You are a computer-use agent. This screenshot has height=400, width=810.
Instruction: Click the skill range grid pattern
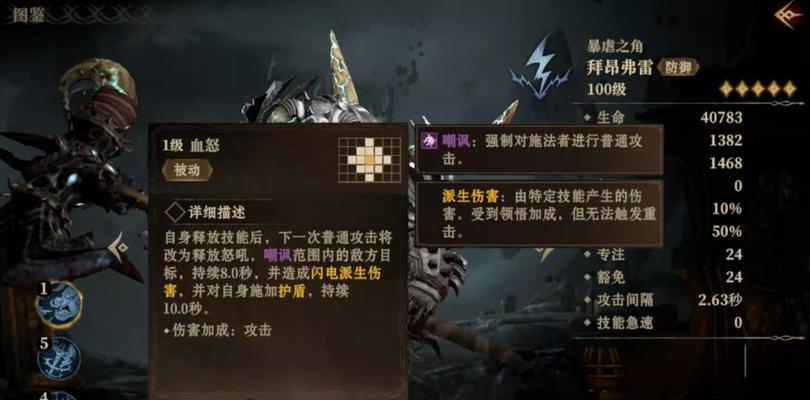370,160
